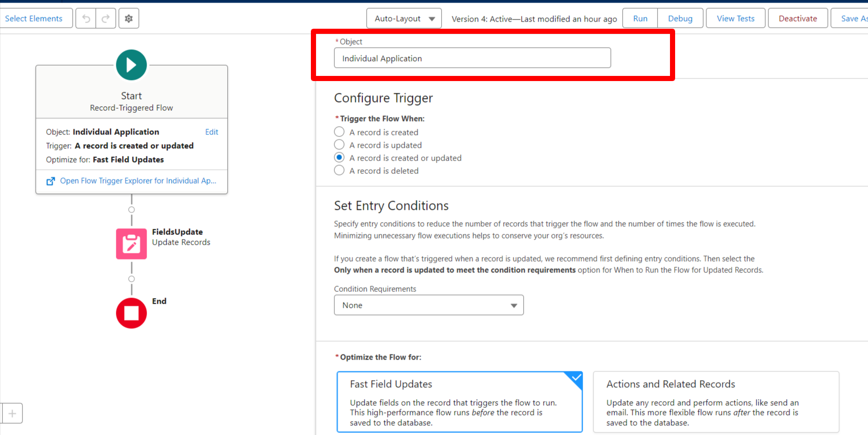Open flow settings gear icon

[x=129, y=18]
